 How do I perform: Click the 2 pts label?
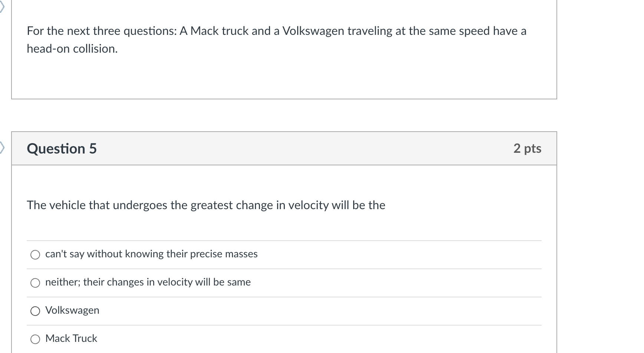527,148
